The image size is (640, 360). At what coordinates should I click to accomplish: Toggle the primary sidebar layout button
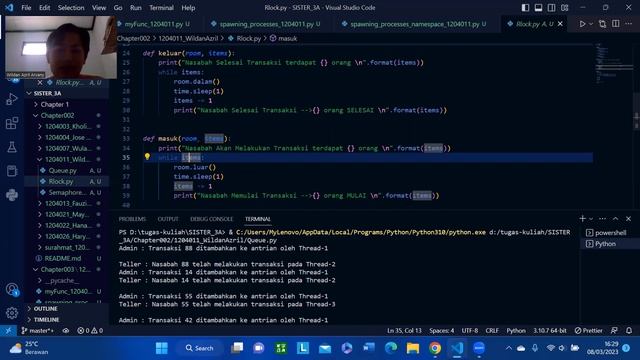[x=525, y=8]
